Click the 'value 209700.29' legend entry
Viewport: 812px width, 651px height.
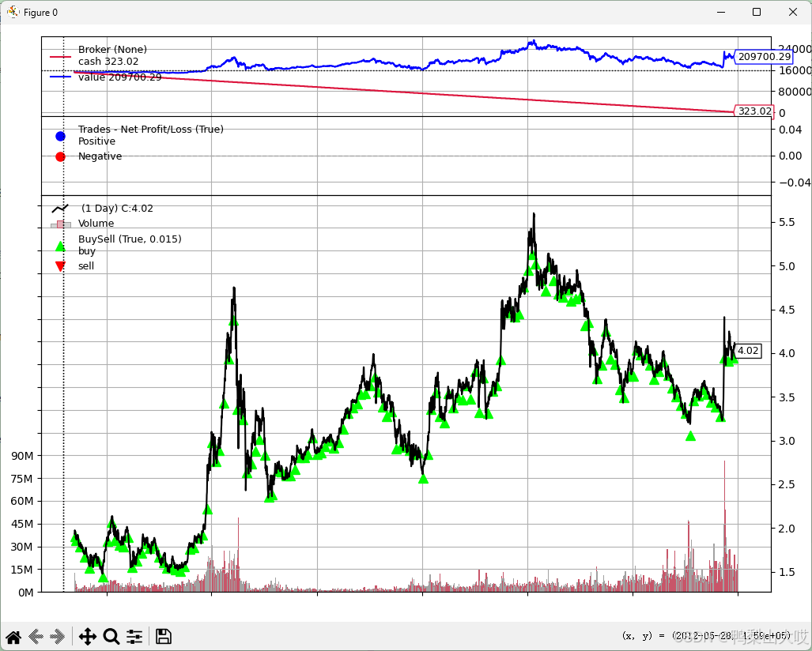click(x=119, y=77)
